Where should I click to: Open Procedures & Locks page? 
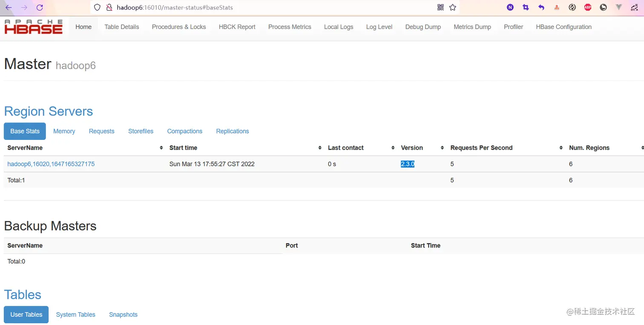[179, 27]
